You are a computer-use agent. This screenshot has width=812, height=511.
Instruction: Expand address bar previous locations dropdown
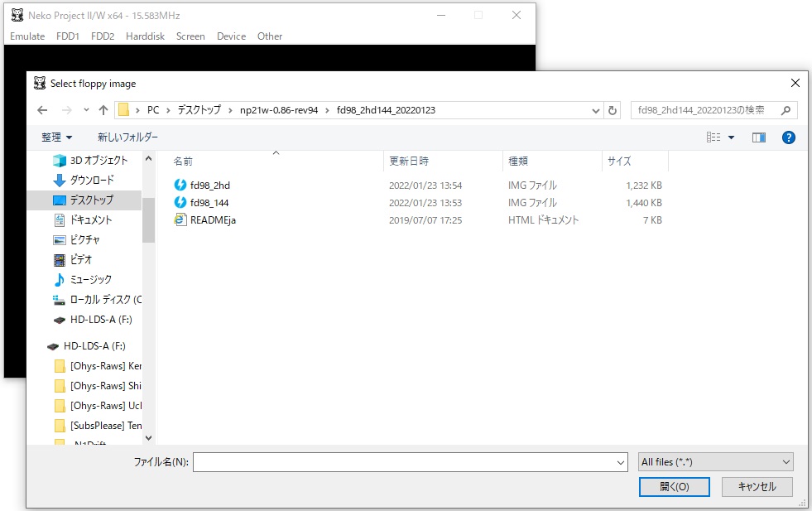coord(595,110)
